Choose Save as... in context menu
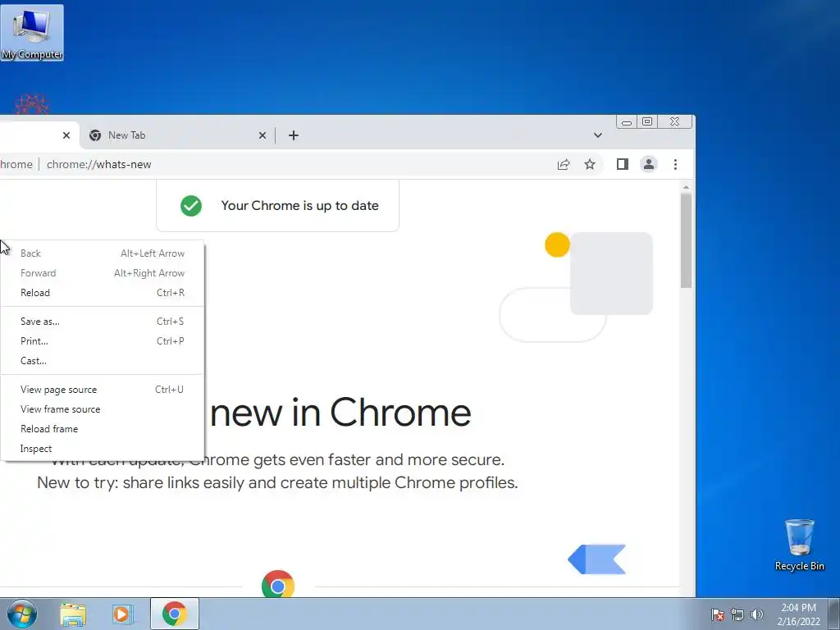 (103, 322)
